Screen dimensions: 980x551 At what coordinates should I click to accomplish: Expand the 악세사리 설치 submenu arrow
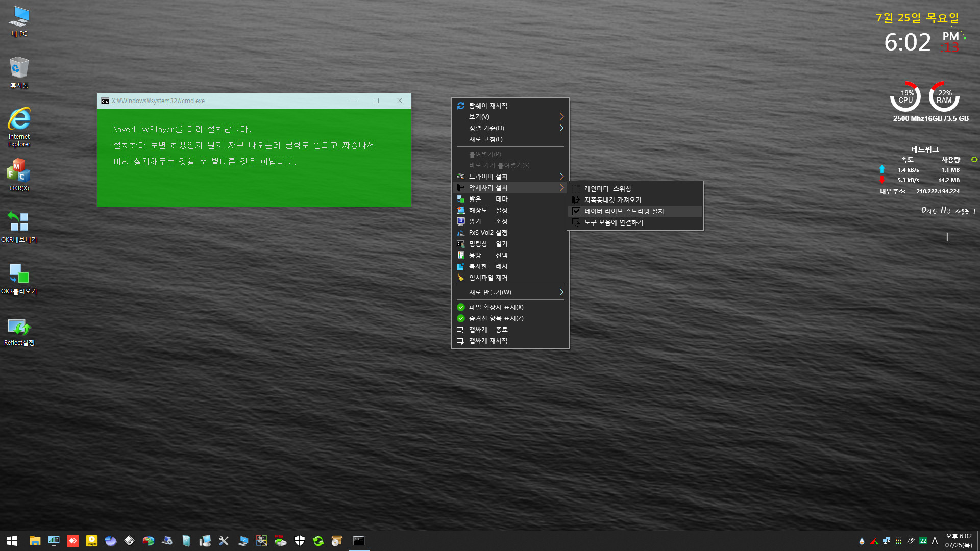coord(561,188)
